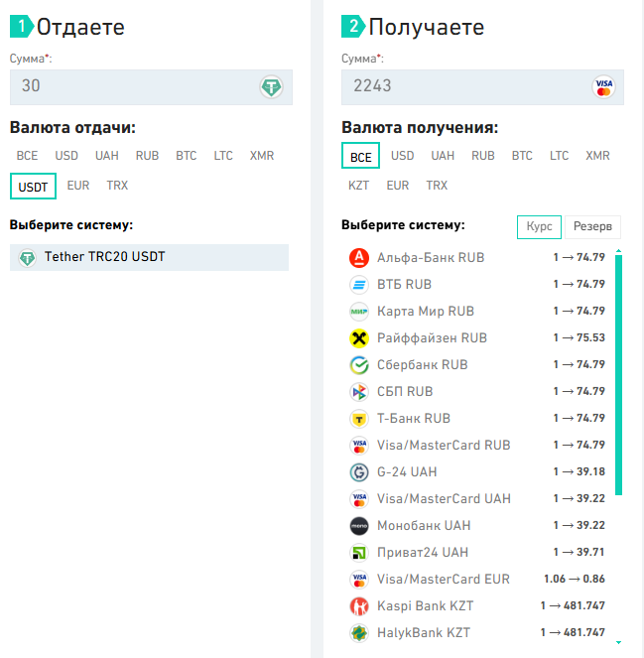
Task: Select TRX under Валюта получения
Action: point(437,186)
